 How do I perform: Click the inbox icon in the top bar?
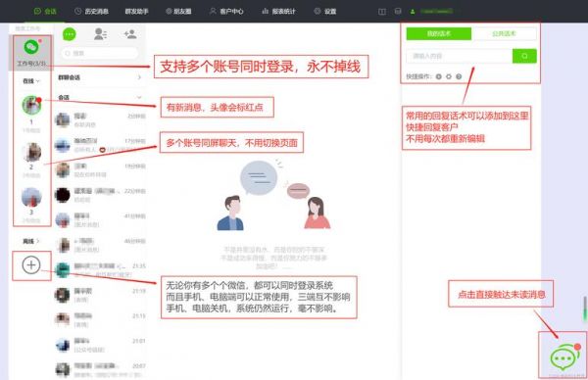click(398, 12)
